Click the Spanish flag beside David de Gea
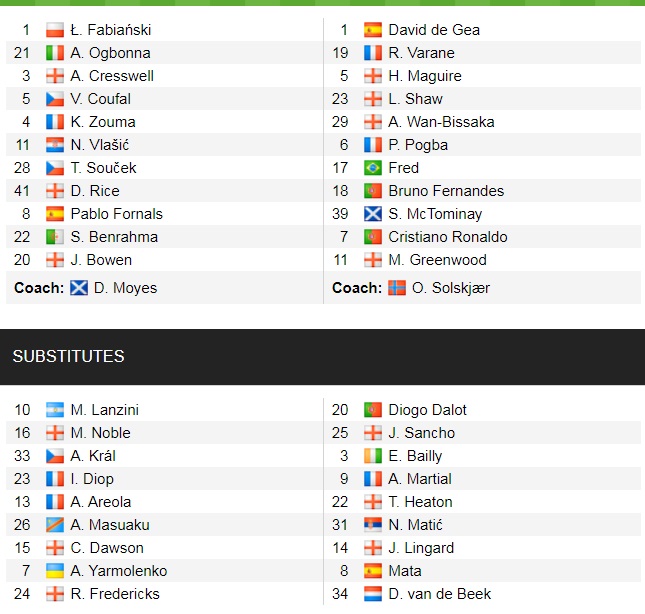The image size is (645, 614). click(373, 30)
